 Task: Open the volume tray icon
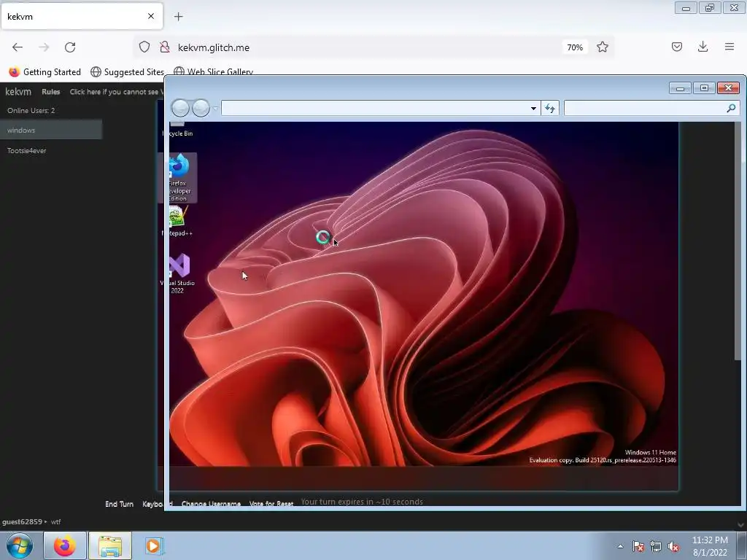click(x=673, y=546)
